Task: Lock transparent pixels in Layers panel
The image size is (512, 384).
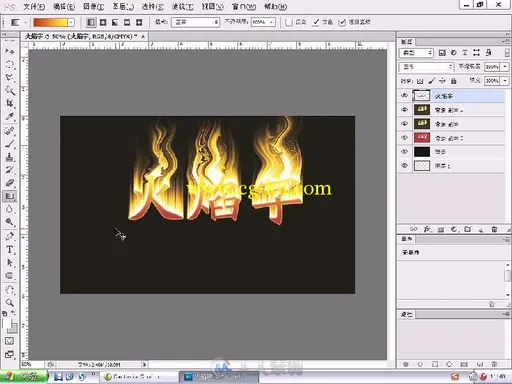Action: [420, 81]
